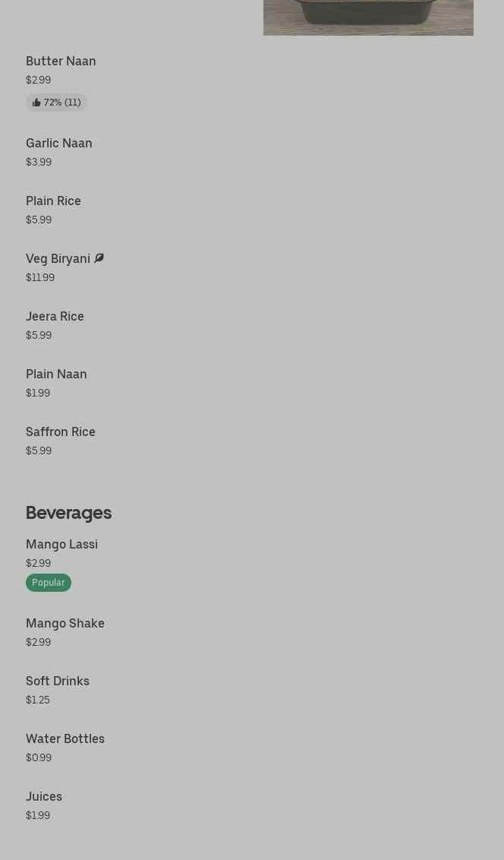This screenshot has width=504, height=860.
Task: Open the Water Bottles item
Action: click(x=65, y=738)
